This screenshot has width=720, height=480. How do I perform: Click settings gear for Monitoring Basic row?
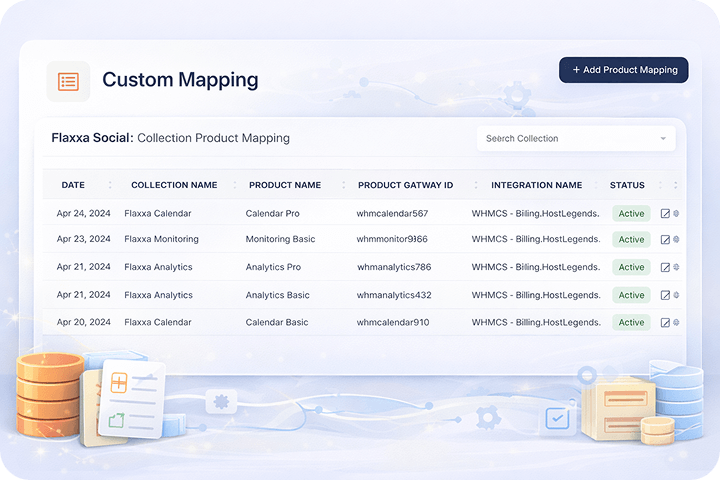click(x=677, y=240)
